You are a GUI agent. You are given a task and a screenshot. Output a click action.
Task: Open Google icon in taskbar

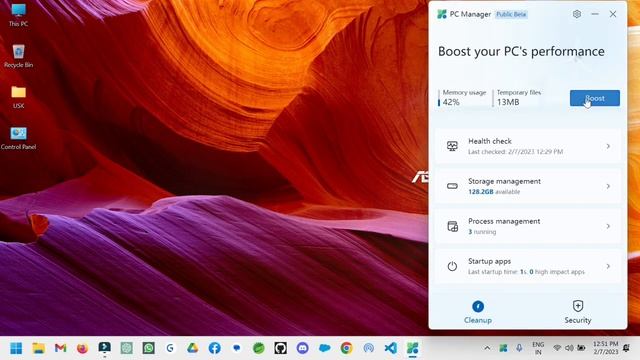click(170, 348)
